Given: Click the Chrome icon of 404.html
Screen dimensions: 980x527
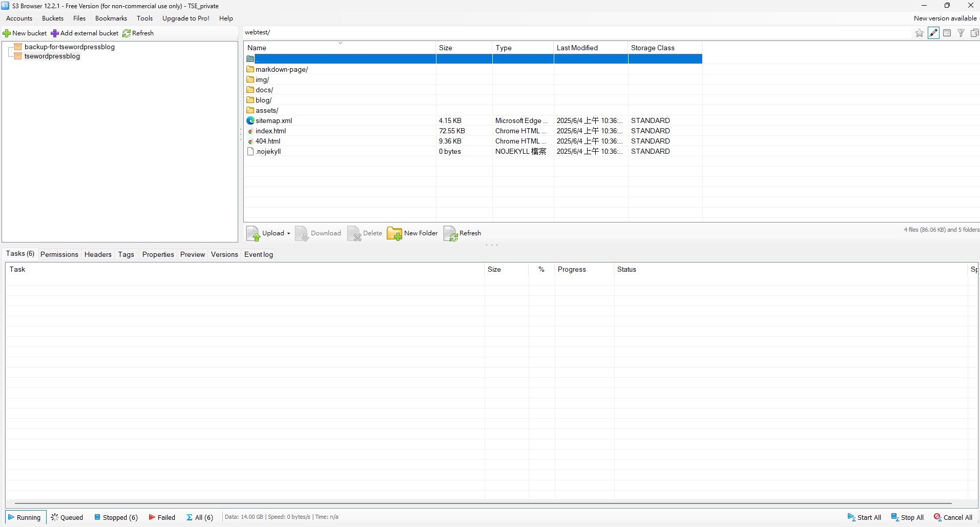Looking at the screenshot, I should [251, 141].
